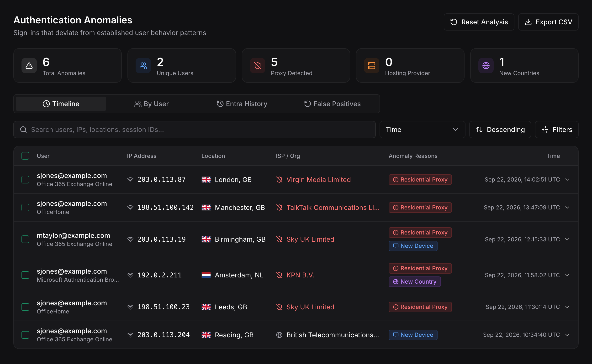Image resolution: width=592 pixels, height=364 pixels.
Task: Click the Proxy Detected shield icon
Action: coord(258,66)
